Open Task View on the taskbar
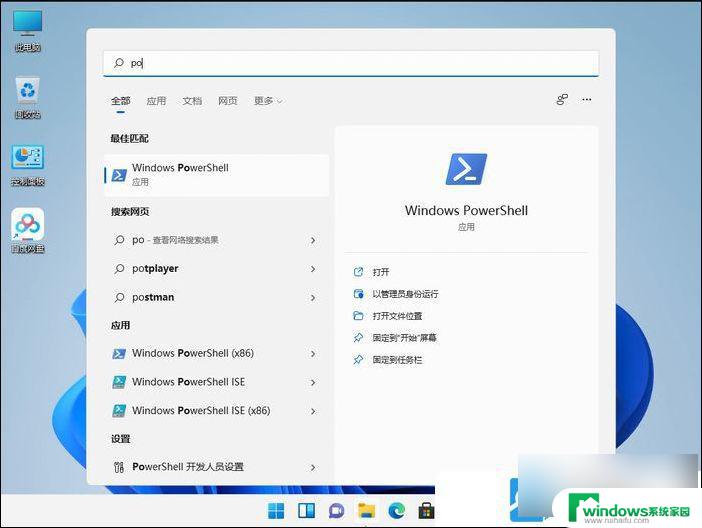The width and height of the screenshot is (702, 528). (x=306, y=511)
